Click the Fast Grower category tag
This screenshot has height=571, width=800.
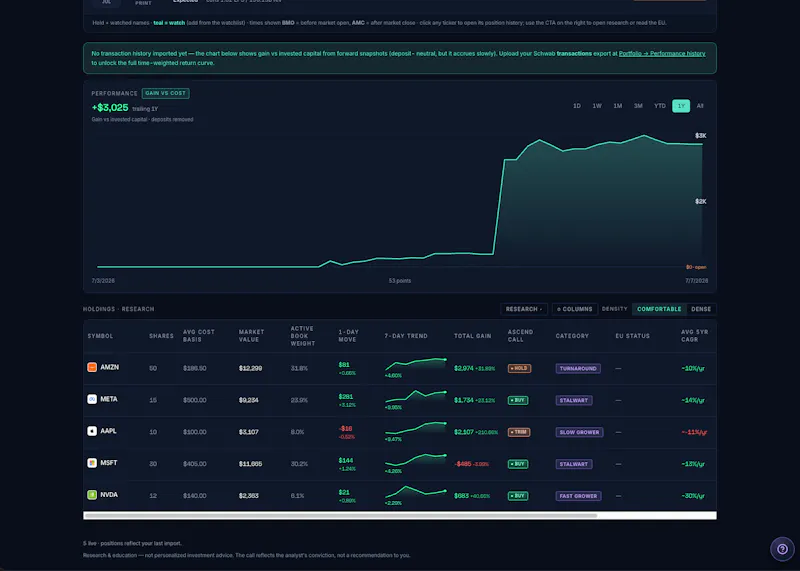click(578, 496)
